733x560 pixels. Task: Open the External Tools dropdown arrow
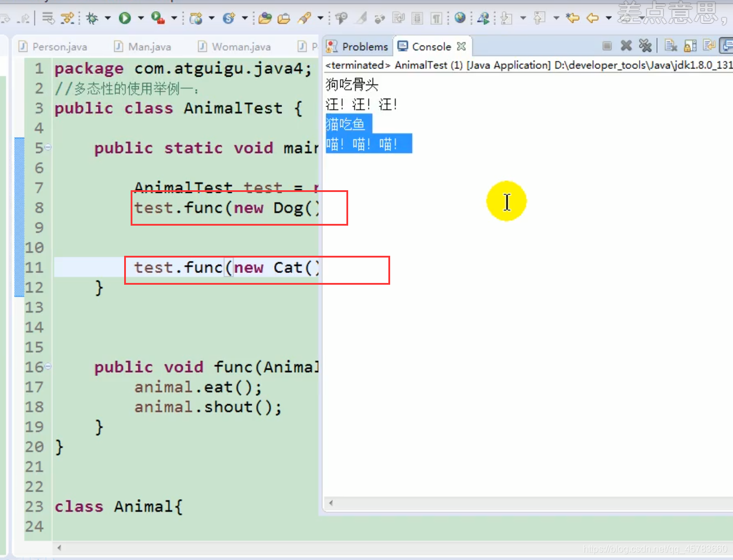[x=174, y=18]
